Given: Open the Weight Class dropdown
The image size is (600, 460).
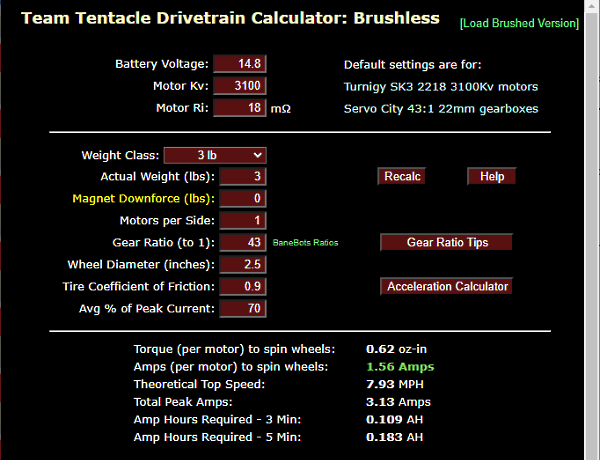Looking at the screenshot, I should [x=214, y=155].
